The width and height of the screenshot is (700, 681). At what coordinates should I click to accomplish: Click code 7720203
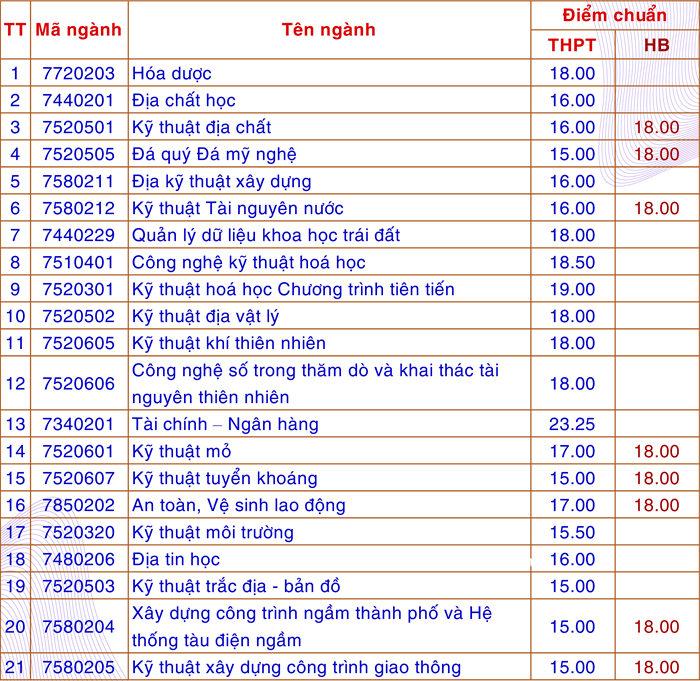click(79, 74)
